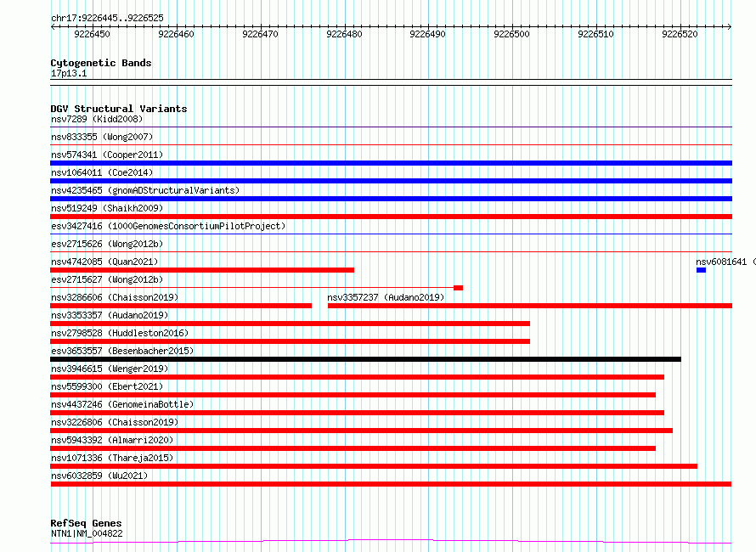Click the black bar of esv3653557 (Besenbacher2015)
756x552 pixels.
(365, 359)
